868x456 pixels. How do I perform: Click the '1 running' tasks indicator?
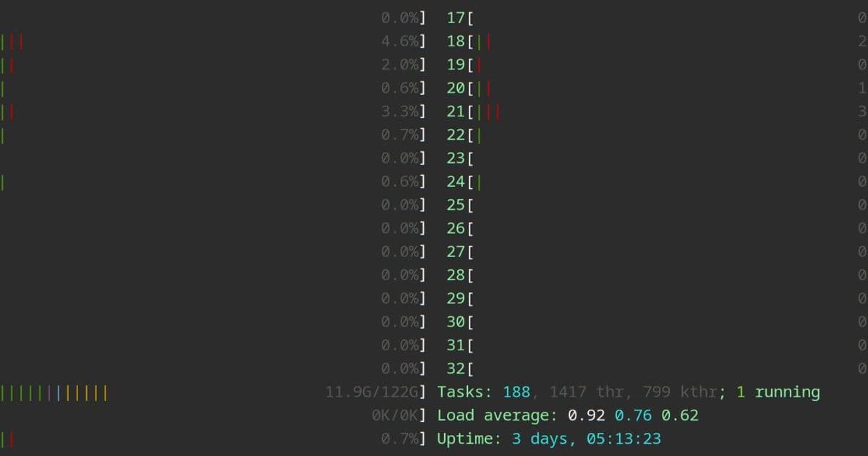(x=778, y=392)
